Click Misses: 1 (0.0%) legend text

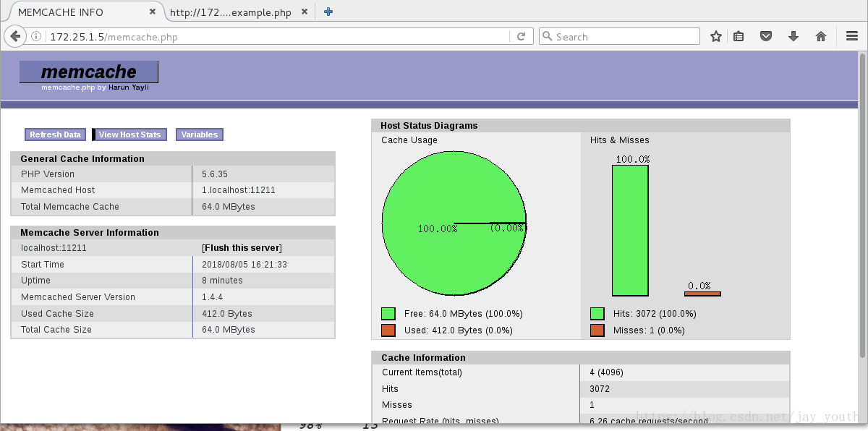click(649, 330)
